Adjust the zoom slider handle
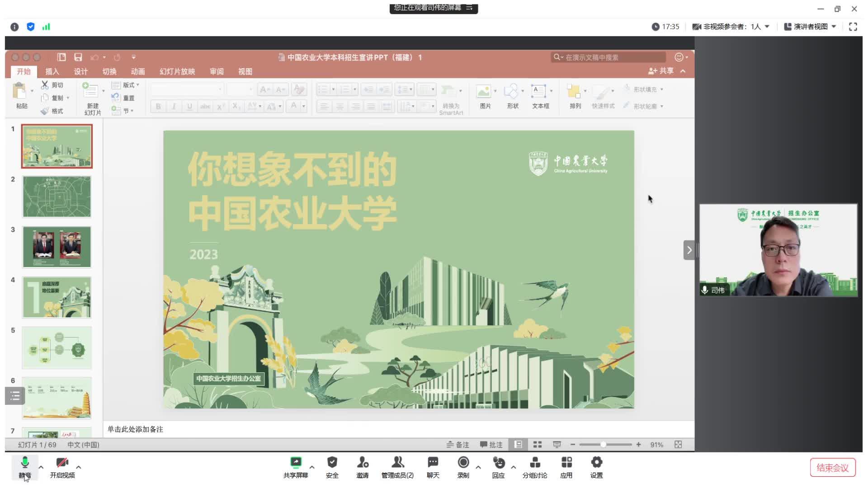The width and height of the screenshot is (868, 488). [x=603, y=445]
